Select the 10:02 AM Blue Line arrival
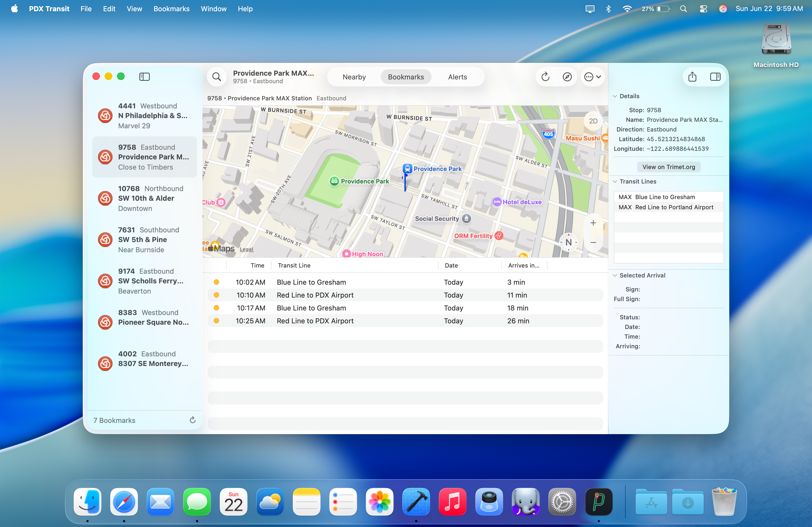 click(405, 282)
